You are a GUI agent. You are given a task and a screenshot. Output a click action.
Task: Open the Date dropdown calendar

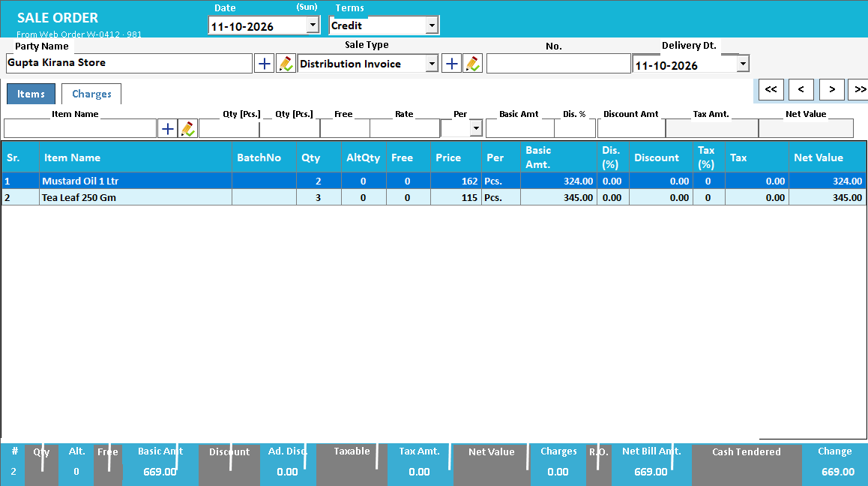coord(313,25)
